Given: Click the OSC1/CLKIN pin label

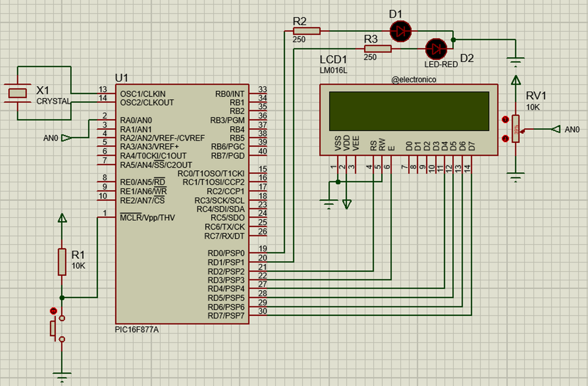Looking at the screenshot, I should (143, 94).
